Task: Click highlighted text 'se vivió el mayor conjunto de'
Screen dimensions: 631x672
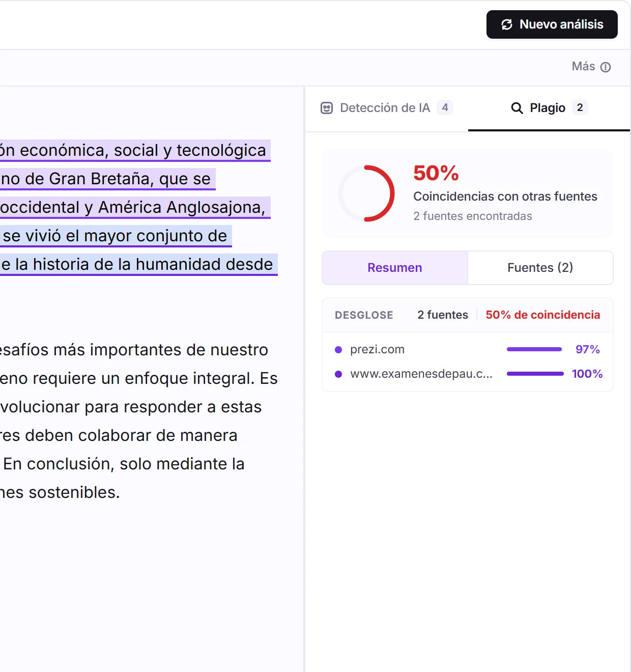Action: (x=115, y=236)
